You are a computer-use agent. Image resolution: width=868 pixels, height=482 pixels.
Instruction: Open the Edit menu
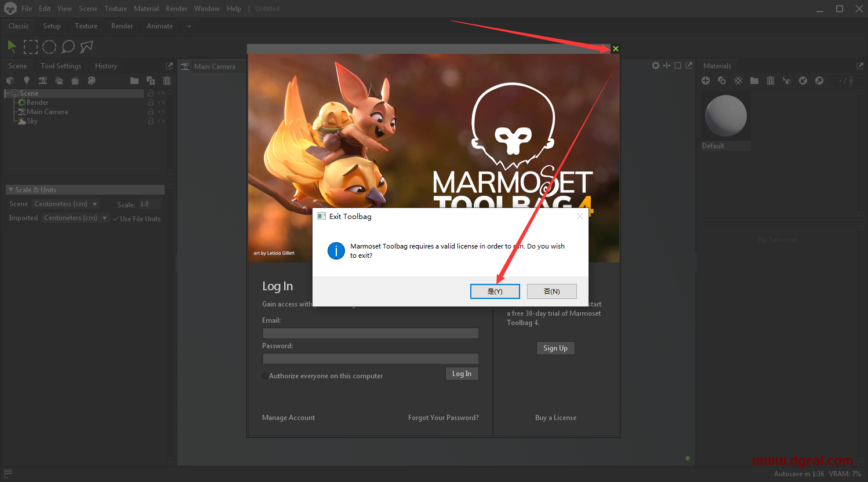(45, 9)
